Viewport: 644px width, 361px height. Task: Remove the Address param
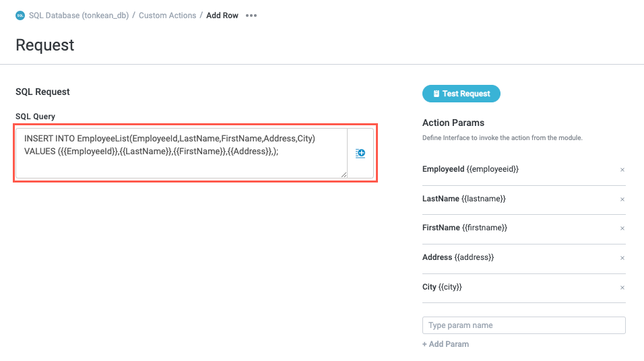click(622, 258)
